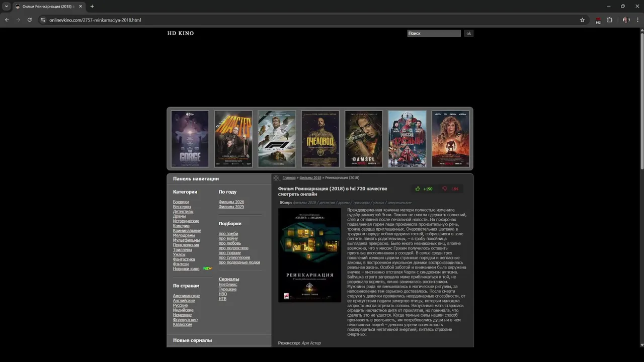The height and width of the screenshot is (362, 644).
Task: Open the Триллеры category link
Action: pos(182,250)
